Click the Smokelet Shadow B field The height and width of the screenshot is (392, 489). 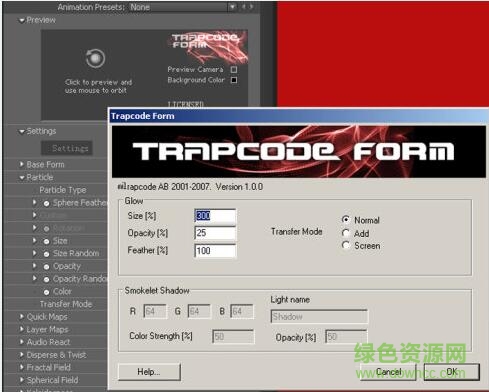(x=242, y=311)
